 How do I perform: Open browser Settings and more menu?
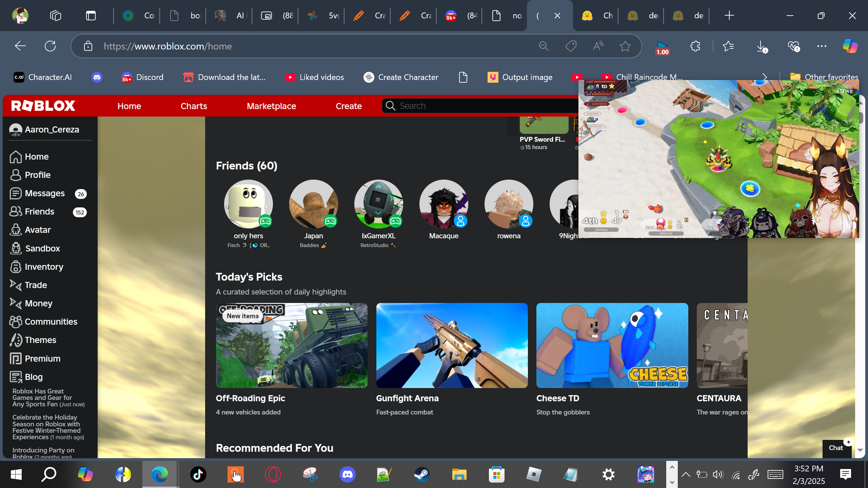pos(822,46)
